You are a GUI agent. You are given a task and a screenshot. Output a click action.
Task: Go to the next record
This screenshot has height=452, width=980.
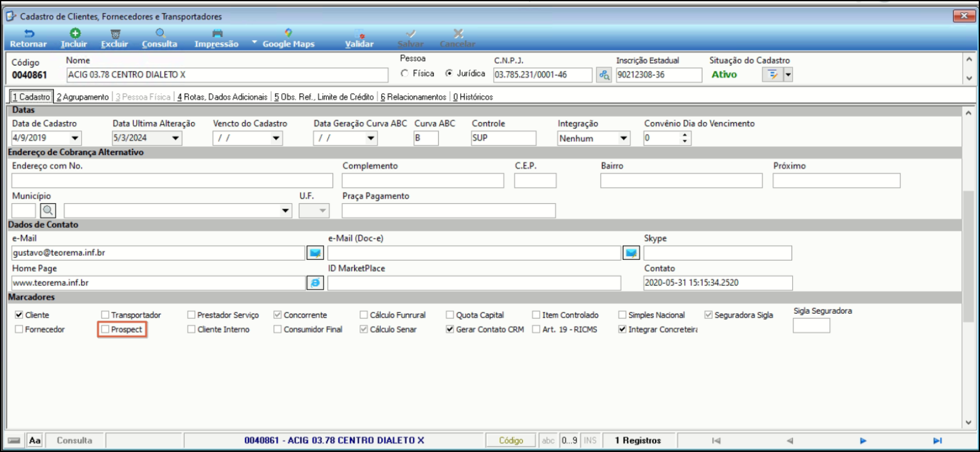tap(863, 441)
